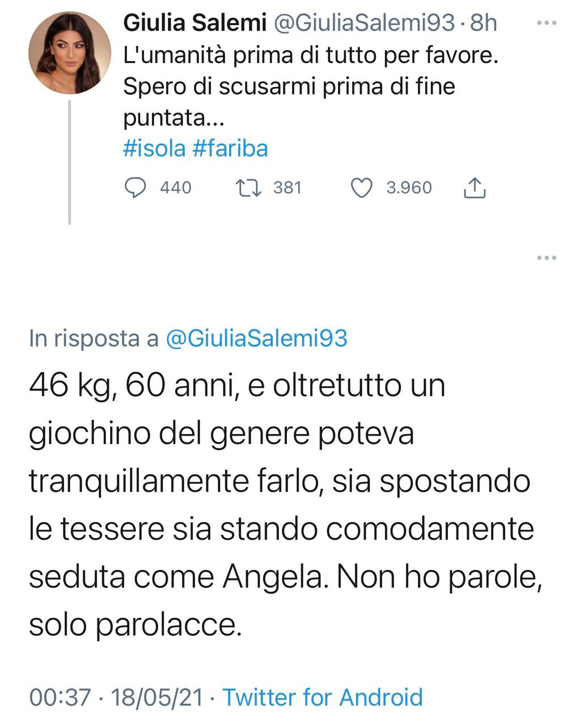Click the retweet arrows icon
The height and width of the screenshot is (726, 588).
tap(248, 188)
